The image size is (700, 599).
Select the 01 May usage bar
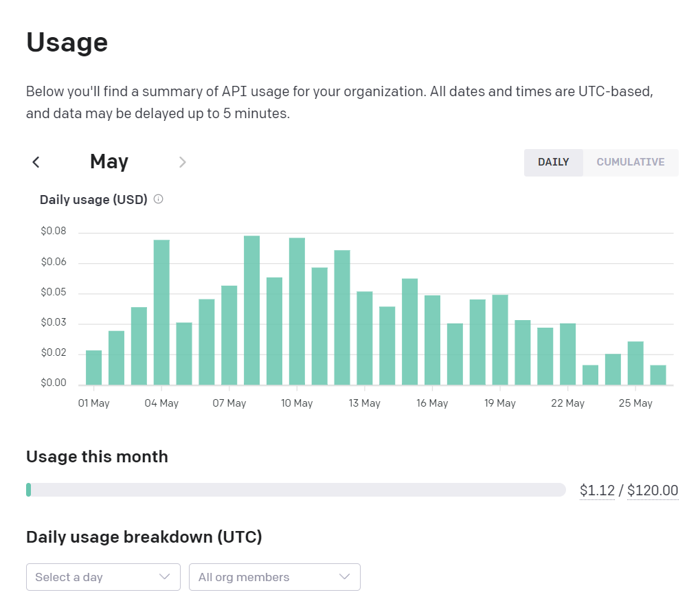click(x=93, y=368)
